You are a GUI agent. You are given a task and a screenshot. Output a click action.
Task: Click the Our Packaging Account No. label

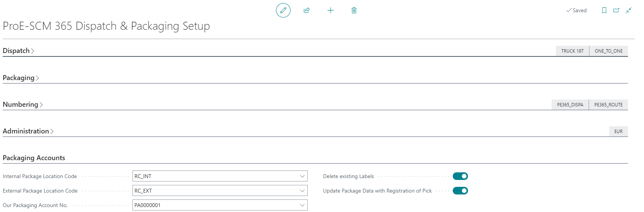(35, 205)
